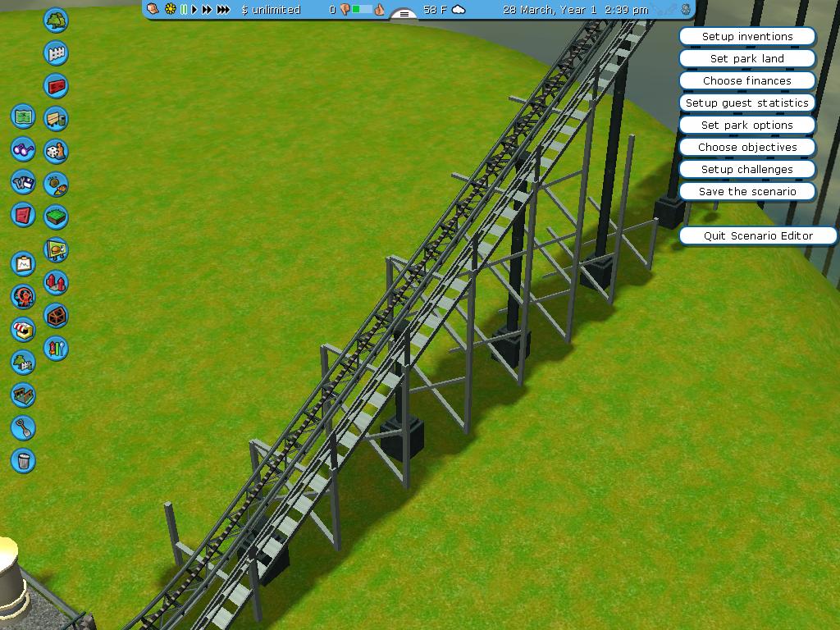The image size is (840, 630).
Task: Click the cloud weather icon
Action: pos(459,10)
